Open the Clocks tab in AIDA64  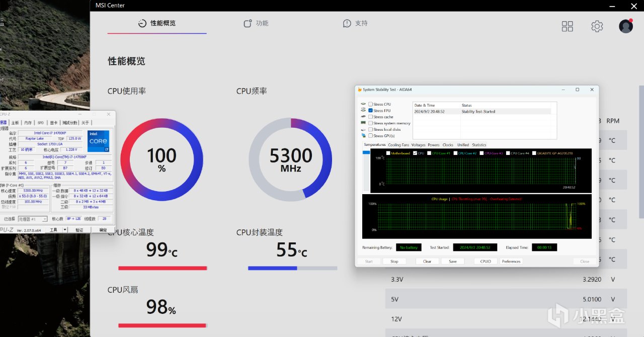(448, 145)
